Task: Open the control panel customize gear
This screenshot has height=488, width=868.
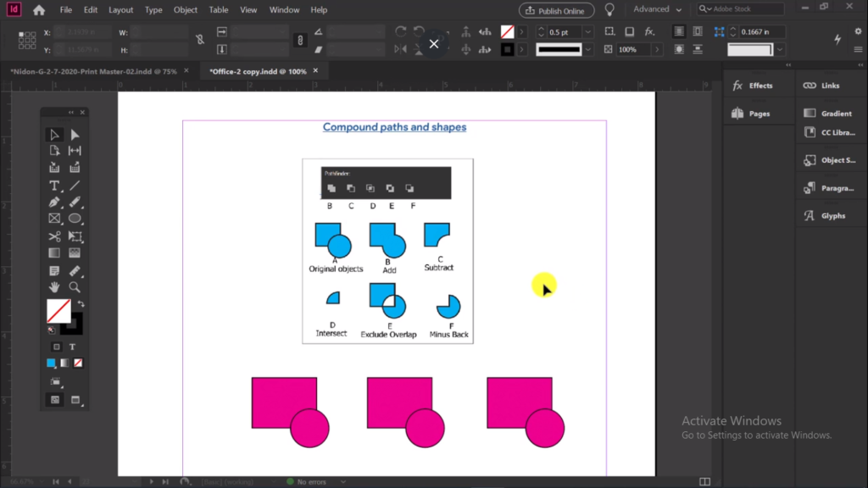Action: (858, 31)
